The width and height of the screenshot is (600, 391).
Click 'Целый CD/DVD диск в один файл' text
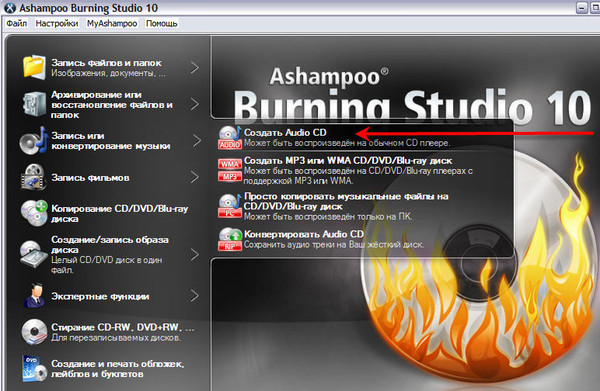tap(106, 265)
